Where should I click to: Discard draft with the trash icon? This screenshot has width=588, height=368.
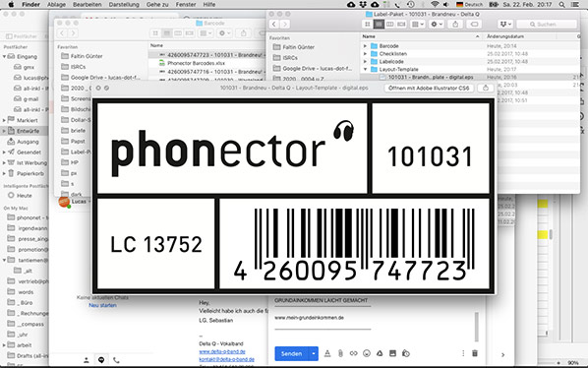[475, 353]
